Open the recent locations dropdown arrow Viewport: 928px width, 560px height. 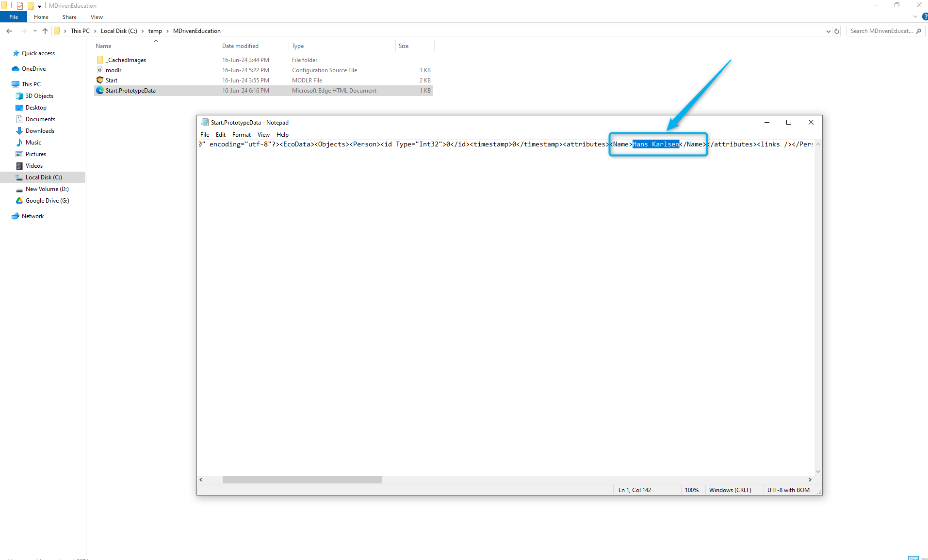[x=35, y=31]
